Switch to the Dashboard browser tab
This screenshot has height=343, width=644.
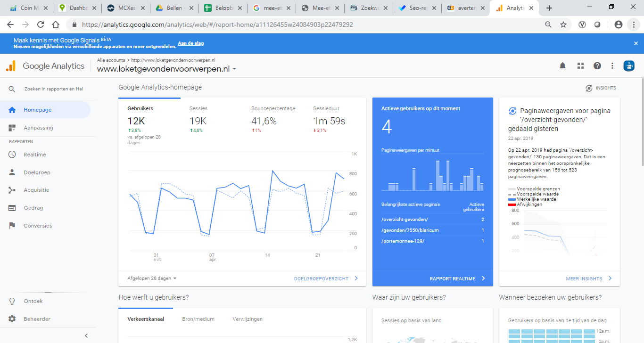pyautogui.click(x=78, y=8)
